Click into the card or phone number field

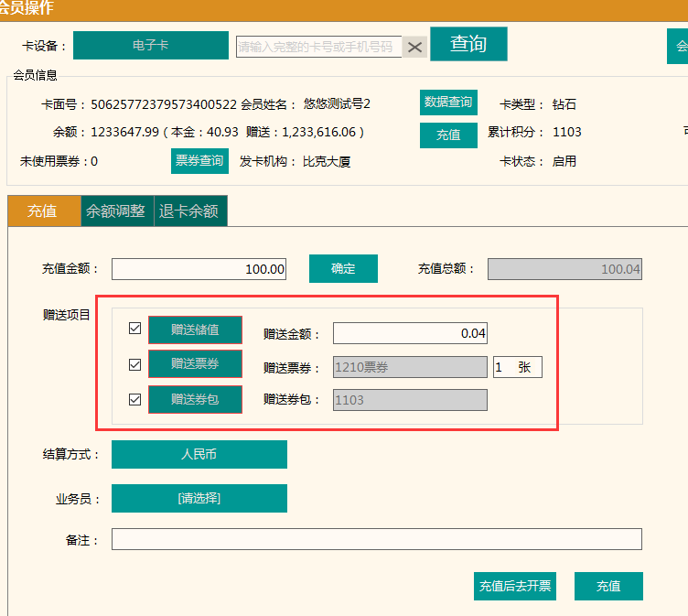point(317,47)
